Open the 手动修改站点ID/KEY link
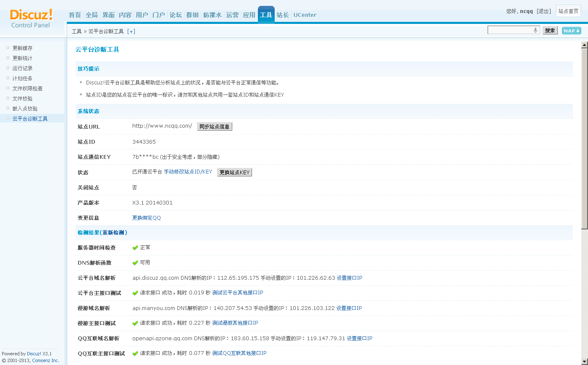 pos(188,172)
